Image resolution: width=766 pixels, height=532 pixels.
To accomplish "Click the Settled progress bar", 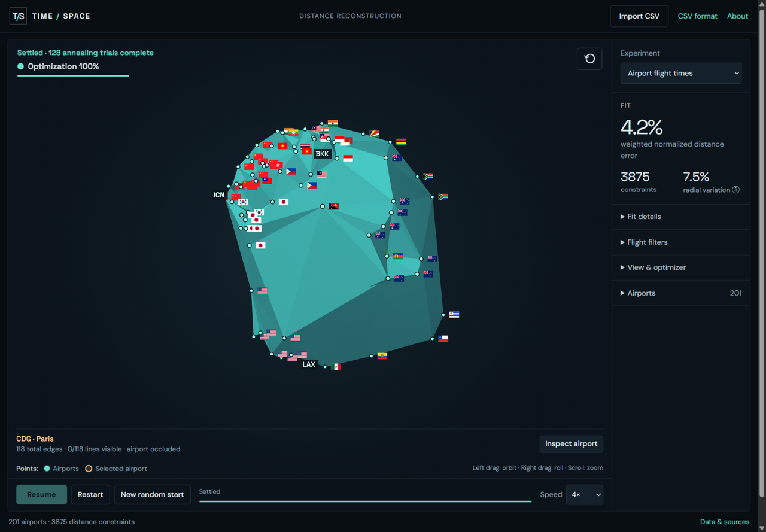I will pyautogui.click(x=365, y=501).
